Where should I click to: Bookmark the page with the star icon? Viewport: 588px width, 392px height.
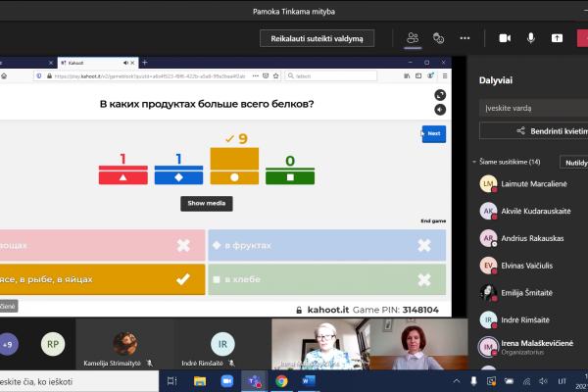tap(276, 76)
